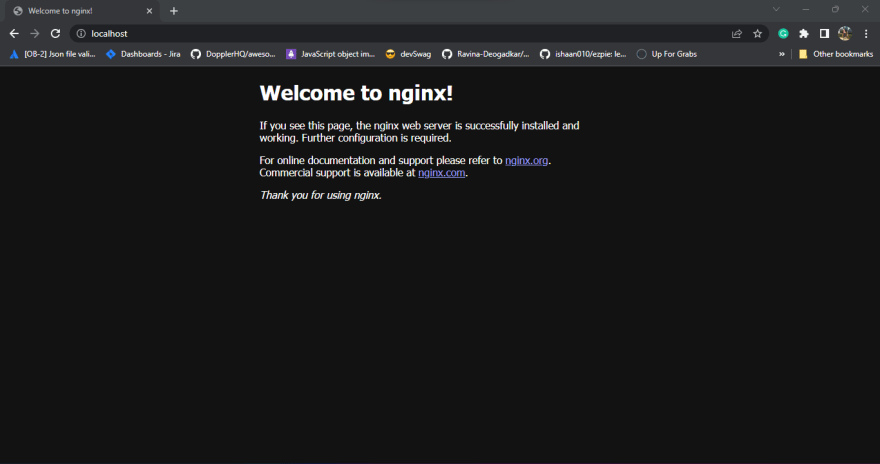Close the Welcome to nginx! tab
Viewport: 880px width, 464px height.
coord(149,11)
